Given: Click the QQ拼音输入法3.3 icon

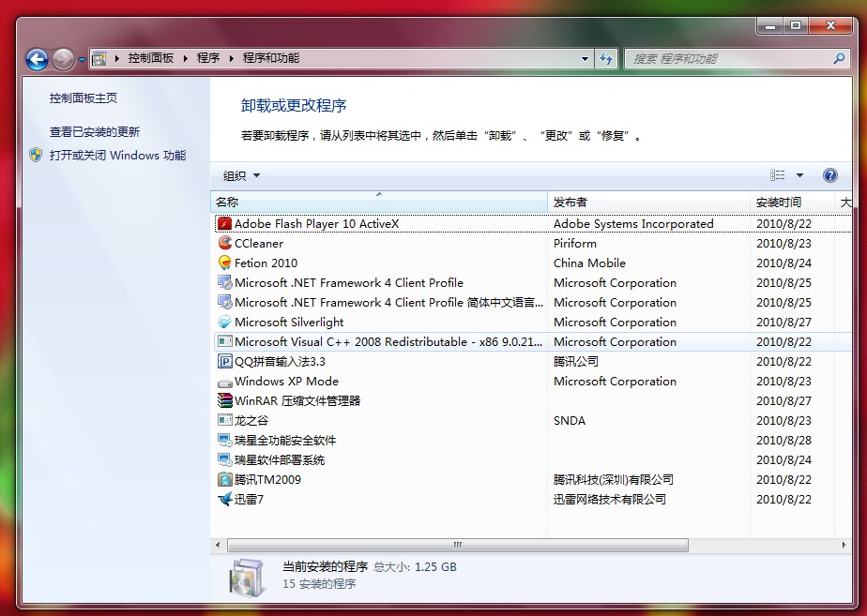Looking at the screenshot, I should [x=224, y=361].
